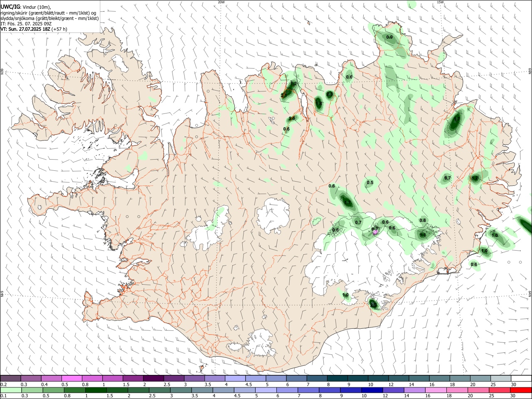
Task: Click the deepest blue lower-row swatch labeled 10
Action: tap(372, 390)
